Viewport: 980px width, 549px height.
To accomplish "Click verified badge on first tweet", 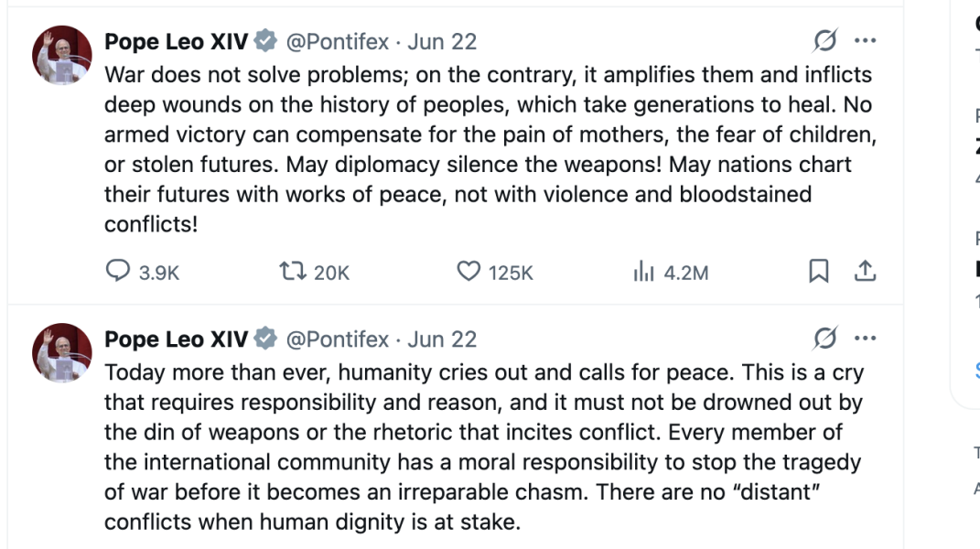I will click(x=265, y=41).
